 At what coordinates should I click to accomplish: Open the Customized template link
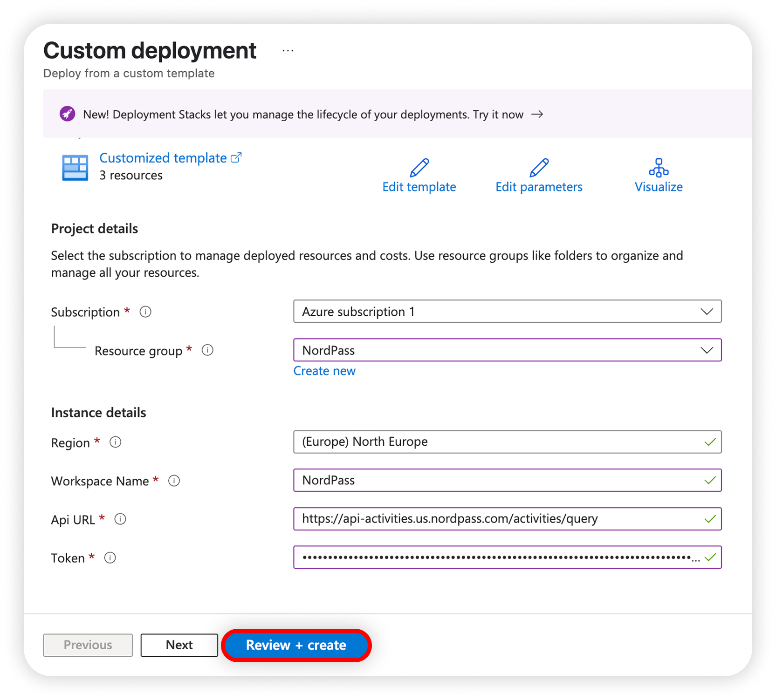(170, 158)
